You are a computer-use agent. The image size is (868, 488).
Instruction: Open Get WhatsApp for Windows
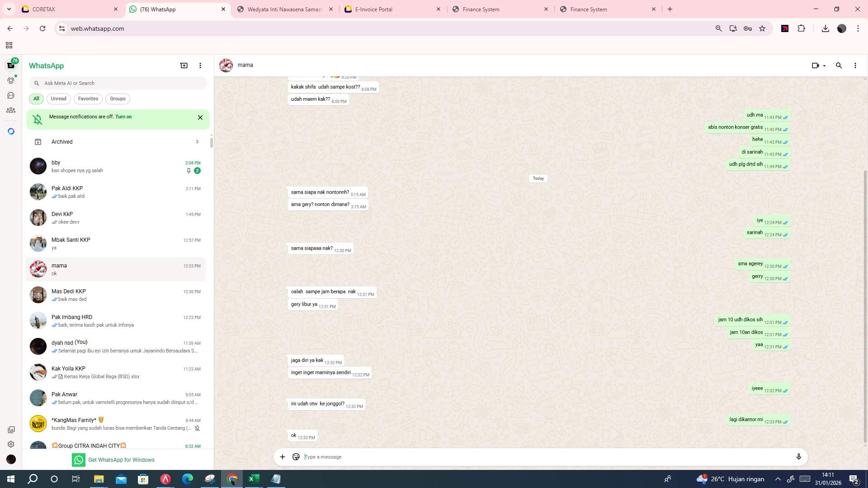click(x=121, y=460)
